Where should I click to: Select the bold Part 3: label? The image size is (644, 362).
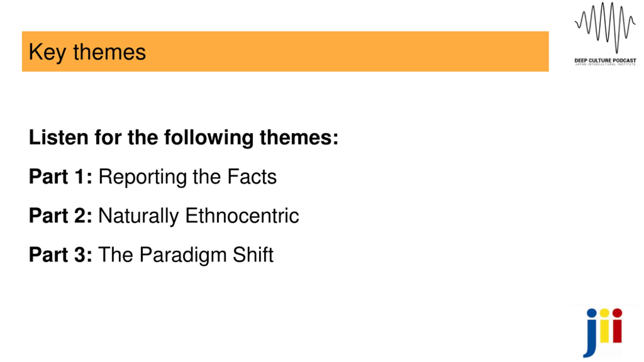[x=60, y=255]
